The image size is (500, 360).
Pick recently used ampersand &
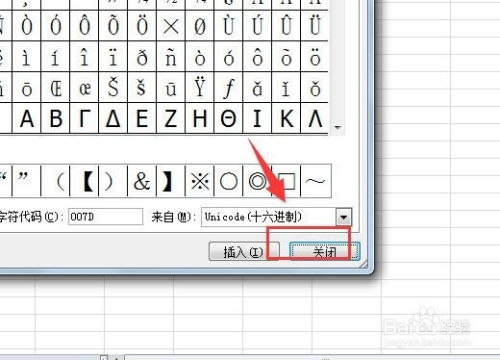[142, 181]
